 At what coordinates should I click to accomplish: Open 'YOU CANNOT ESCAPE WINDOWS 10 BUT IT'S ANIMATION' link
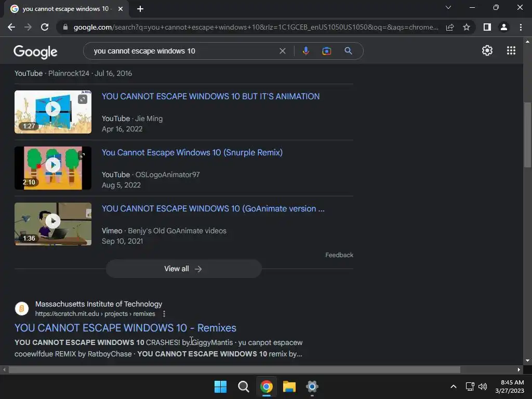(211, 96)
